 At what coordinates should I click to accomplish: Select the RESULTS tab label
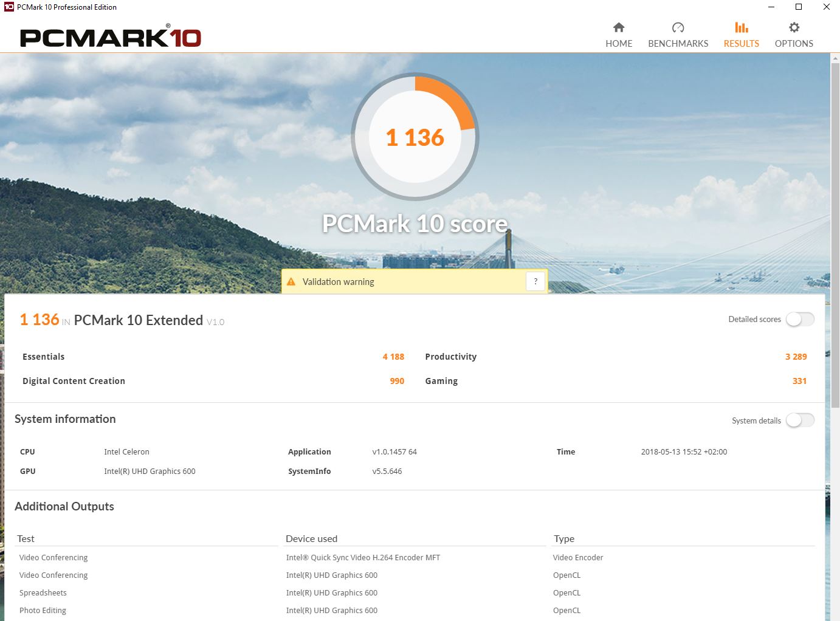[741, 44]
